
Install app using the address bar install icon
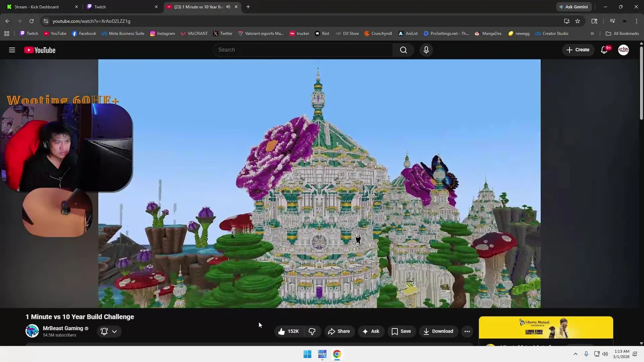click(x=567, y=21)
